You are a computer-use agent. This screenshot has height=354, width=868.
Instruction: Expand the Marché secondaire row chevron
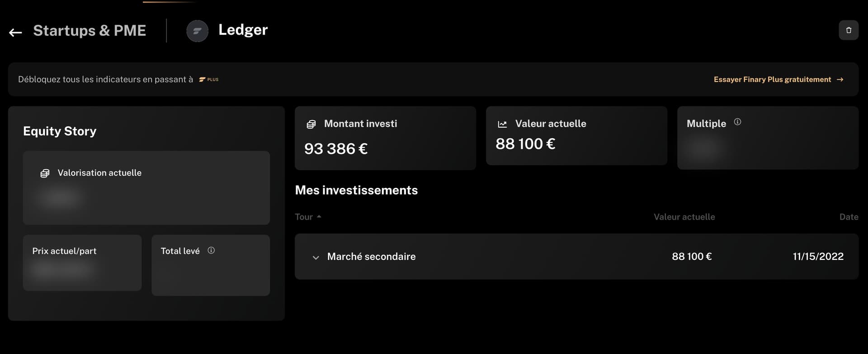[316, 258]
